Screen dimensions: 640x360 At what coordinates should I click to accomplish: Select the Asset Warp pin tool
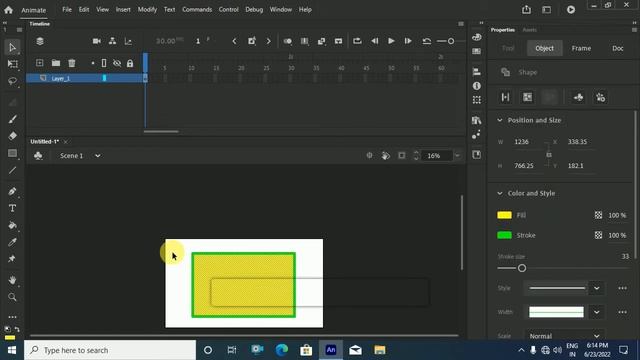point(12,259)
